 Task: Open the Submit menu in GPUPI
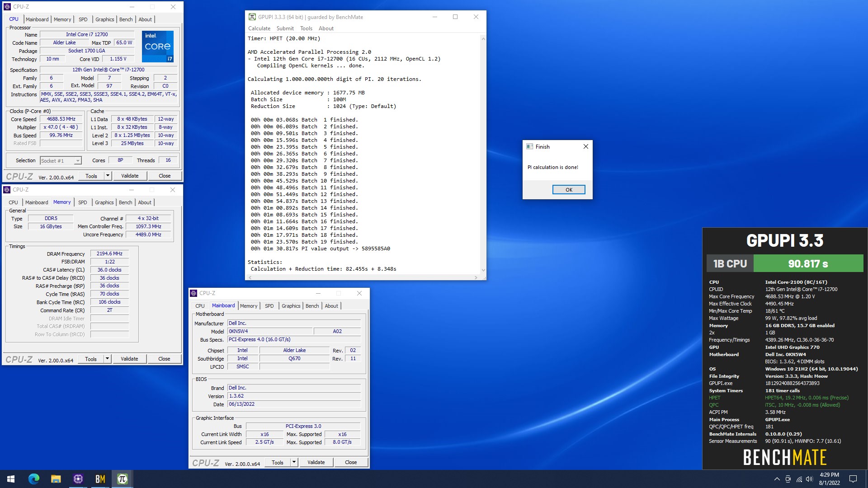coord(285,28)
